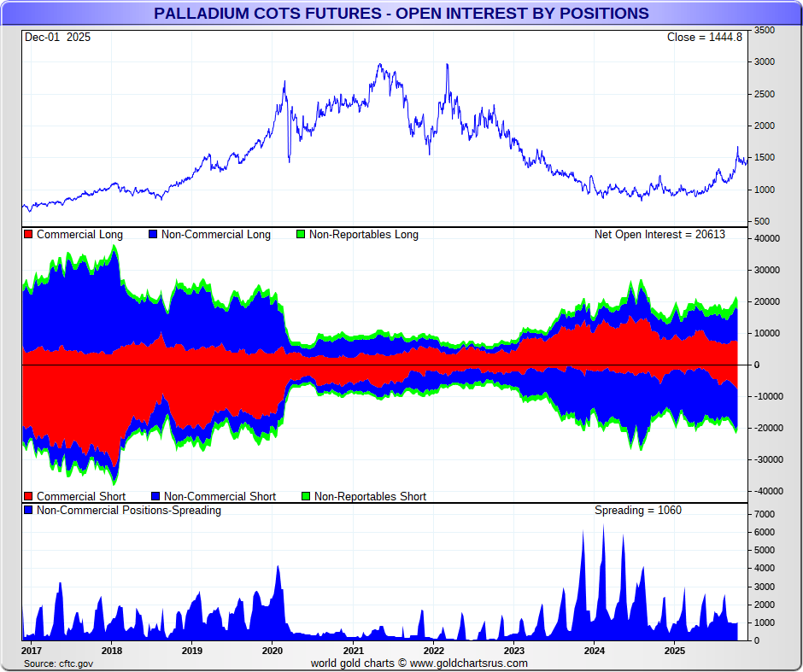Click the Commercial Long red legend swatch
Viewport: 803px width, 672px height.
pyautogui.click(x=28, y=235)
